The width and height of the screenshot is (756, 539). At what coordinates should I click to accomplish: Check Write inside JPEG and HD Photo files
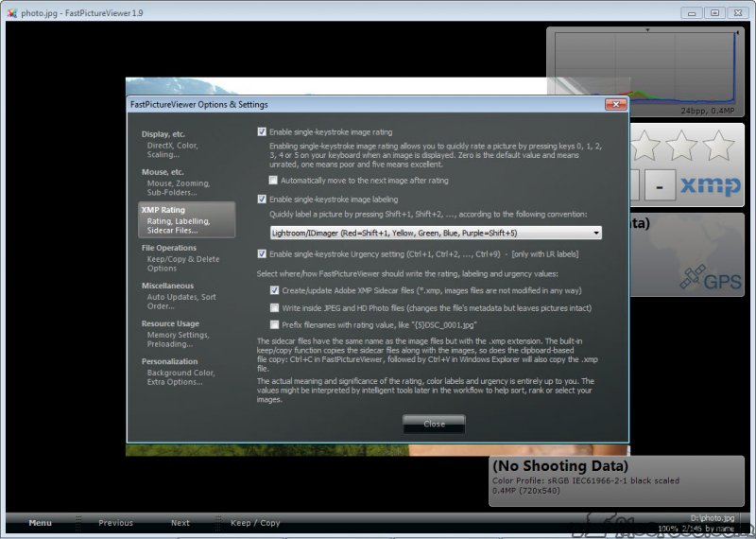click(x=274, y=308)
